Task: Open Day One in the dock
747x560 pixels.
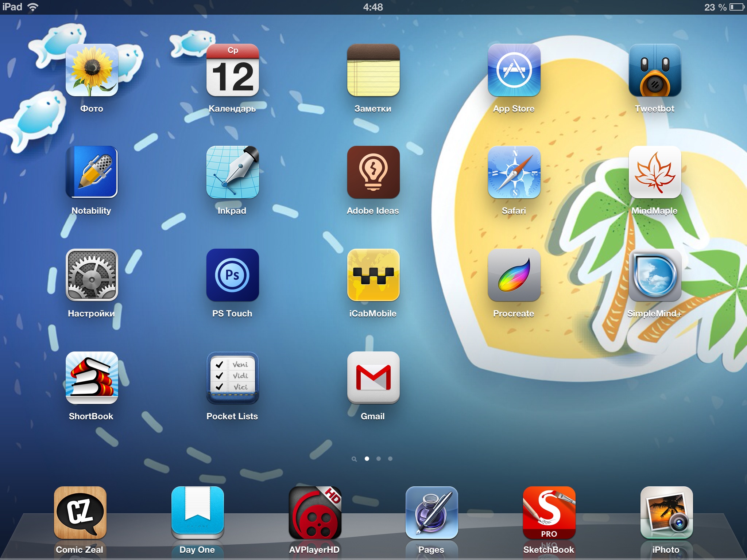Action: pyautogui.click(x=198, y=513)
